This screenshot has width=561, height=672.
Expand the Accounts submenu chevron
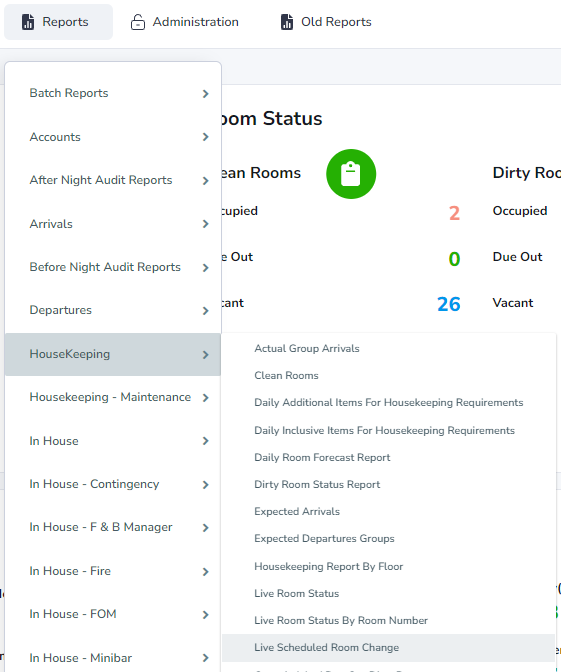click(x=206, y=137)
